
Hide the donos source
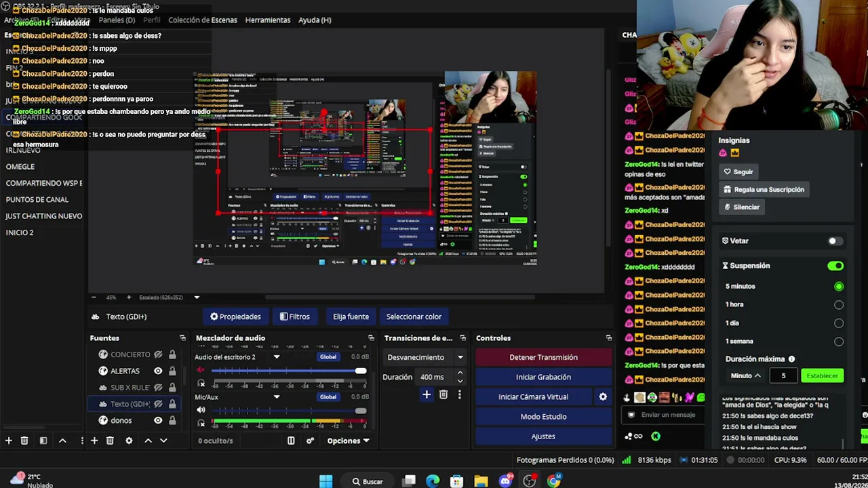point(158,420)
